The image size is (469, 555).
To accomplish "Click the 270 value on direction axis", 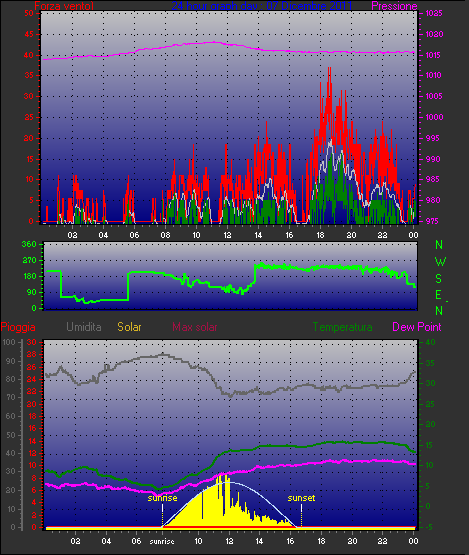I will [x=29, y=261].
